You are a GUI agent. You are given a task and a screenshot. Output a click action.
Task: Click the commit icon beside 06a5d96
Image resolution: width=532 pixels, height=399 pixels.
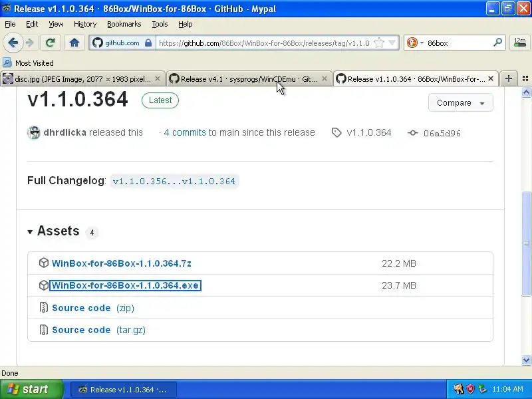[412, 133]
